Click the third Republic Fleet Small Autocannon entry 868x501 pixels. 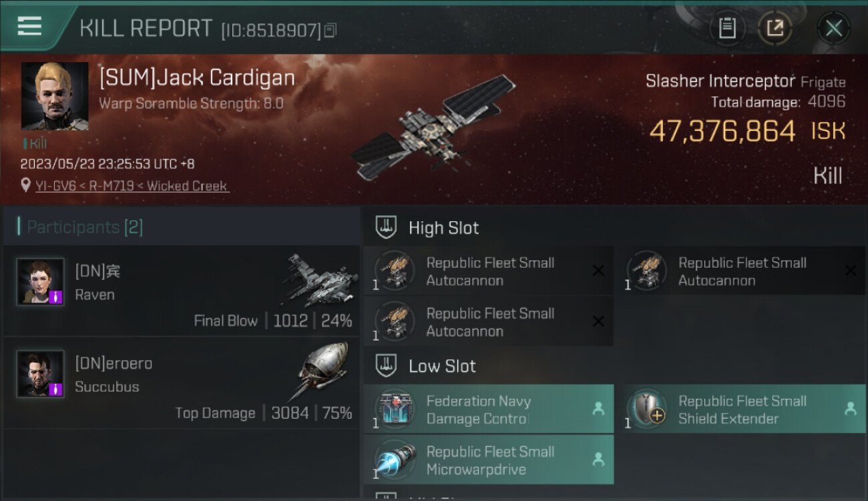pos(488,322)
